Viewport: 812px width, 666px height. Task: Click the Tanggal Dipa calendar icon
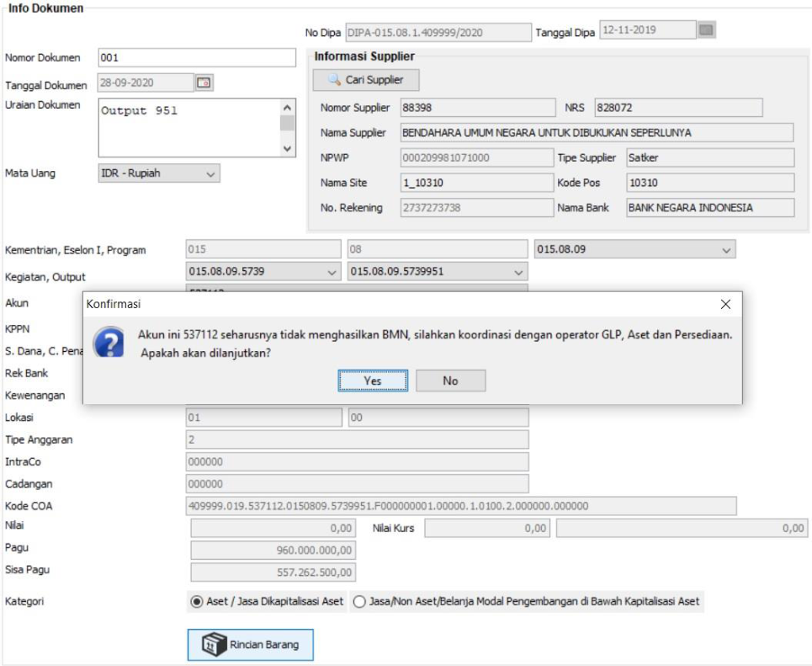click(707, 30)
